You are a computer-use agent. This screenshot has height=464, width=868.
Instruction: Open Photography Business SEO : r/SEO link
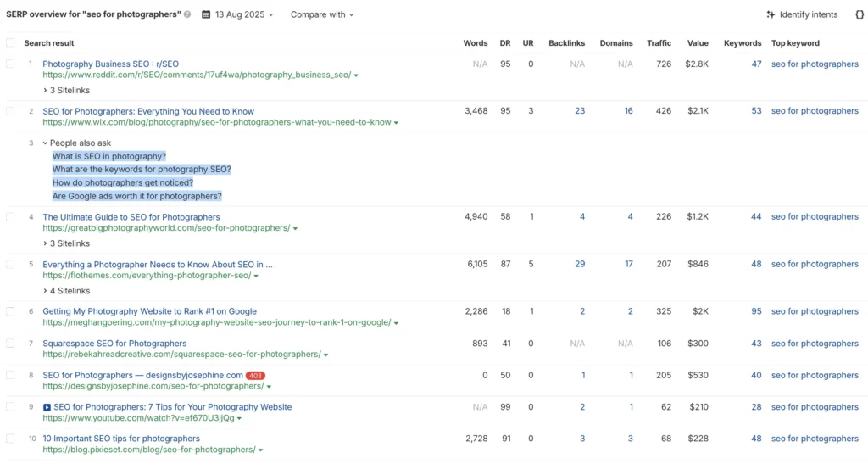tap(111, 64)
